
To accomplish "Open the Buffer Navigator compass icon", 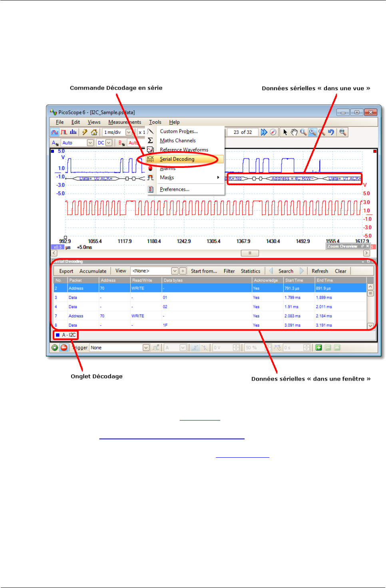I will [273, 132].
